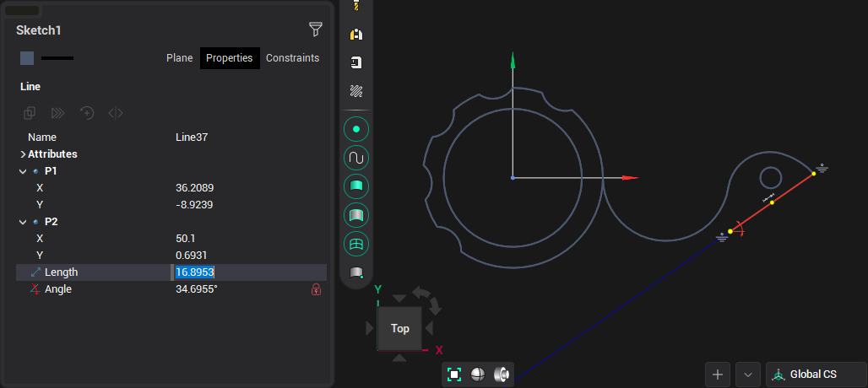Click the sketch color swatch square
The image size is (868, 388).
[x=27, y=58]
